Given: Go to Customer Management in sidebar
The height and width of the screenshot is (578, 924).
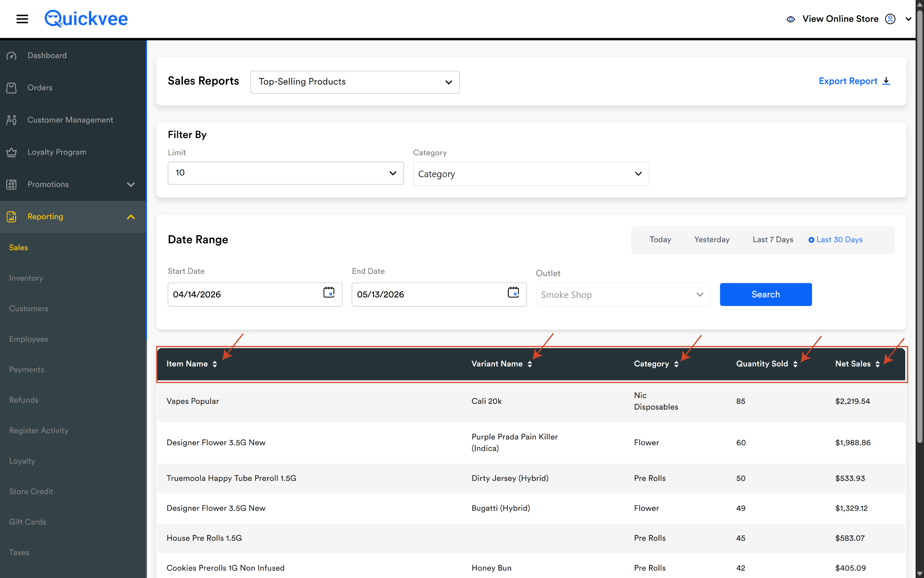Looking at the screenshot, I should 70,120.
